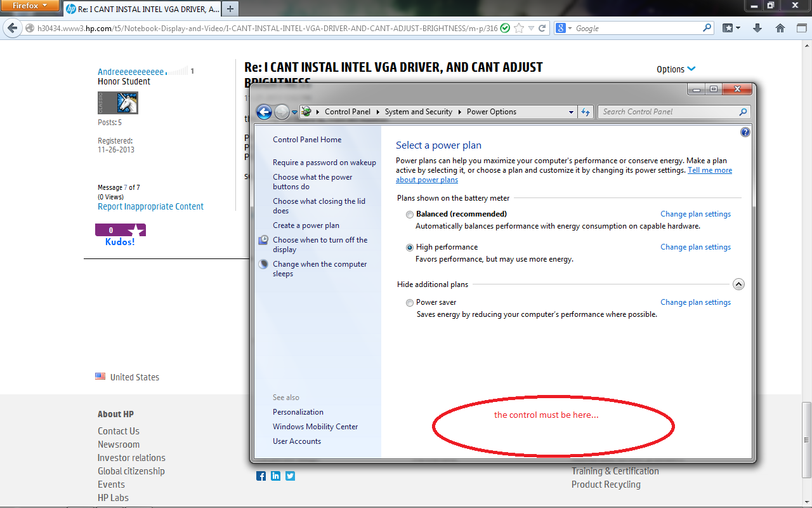Open the Google search engine selector

(x=564, y=28)
